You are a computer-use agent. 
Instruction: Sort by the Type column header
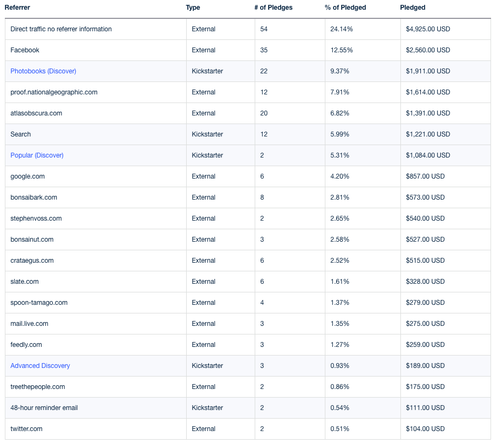coord(193,8)
